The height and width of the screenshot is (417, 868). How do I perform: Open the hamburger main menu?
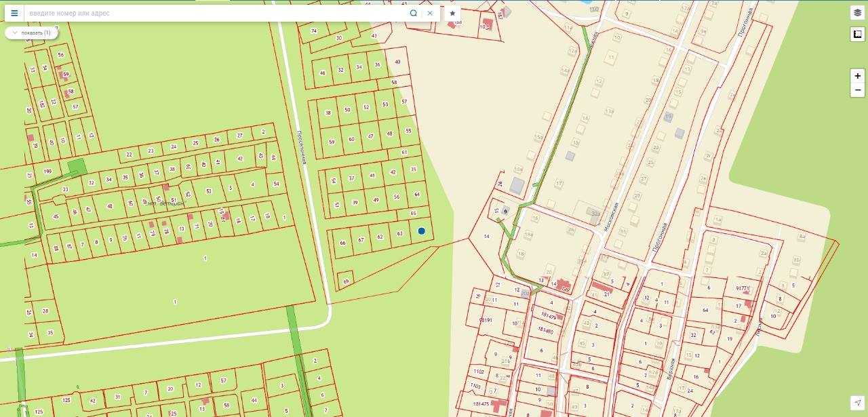(x=14, y=13)
